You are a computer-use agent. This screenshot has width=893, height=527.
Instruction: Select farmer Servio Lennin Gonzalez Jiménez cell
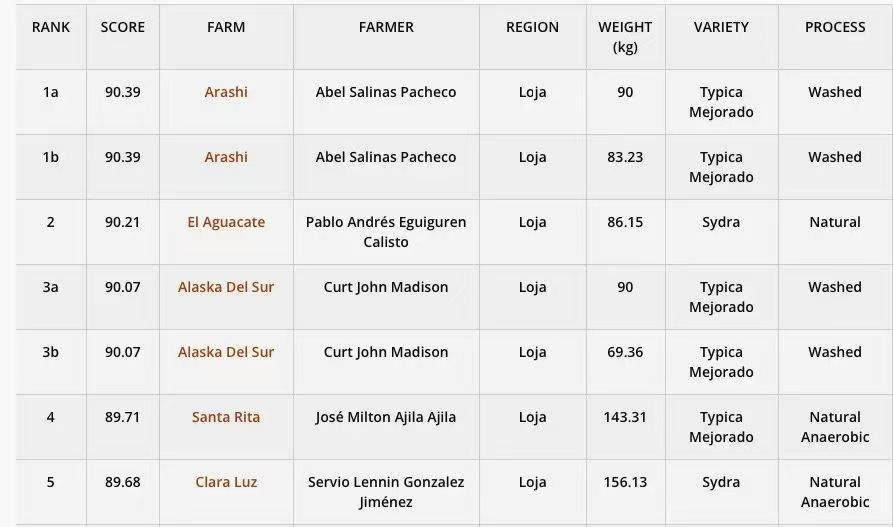pos(386,492)
